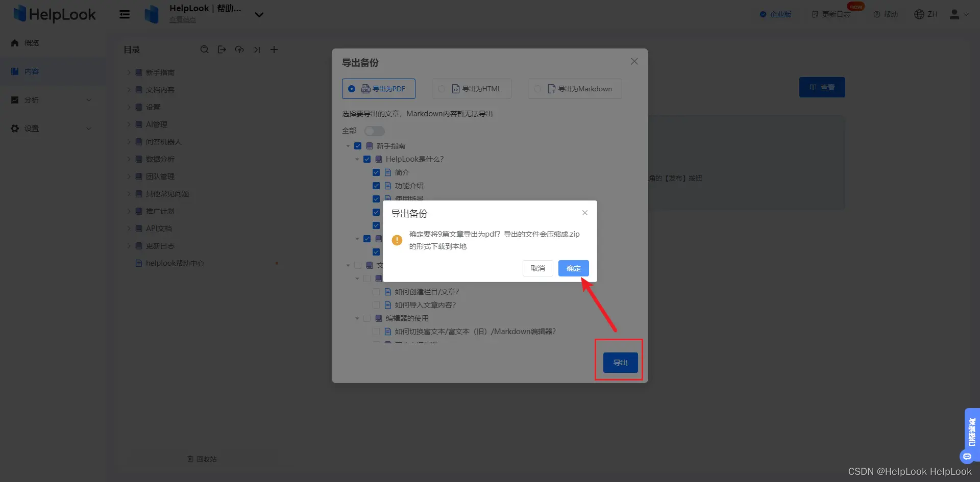
Task: Click the globe ZH language icon
Action: tap(919, 14)
